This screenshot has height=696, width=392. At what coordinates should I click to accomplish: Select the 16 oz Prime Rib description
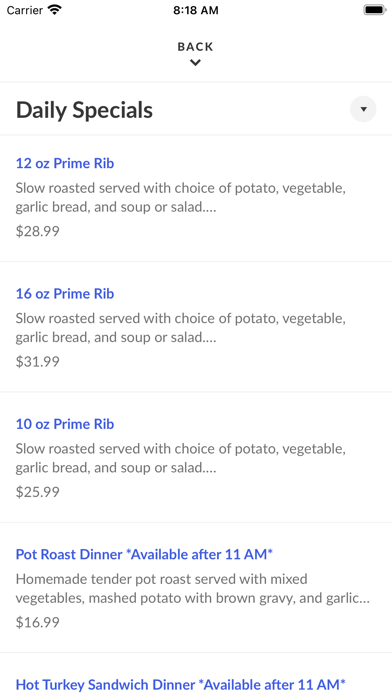click(x=181, y=328)
